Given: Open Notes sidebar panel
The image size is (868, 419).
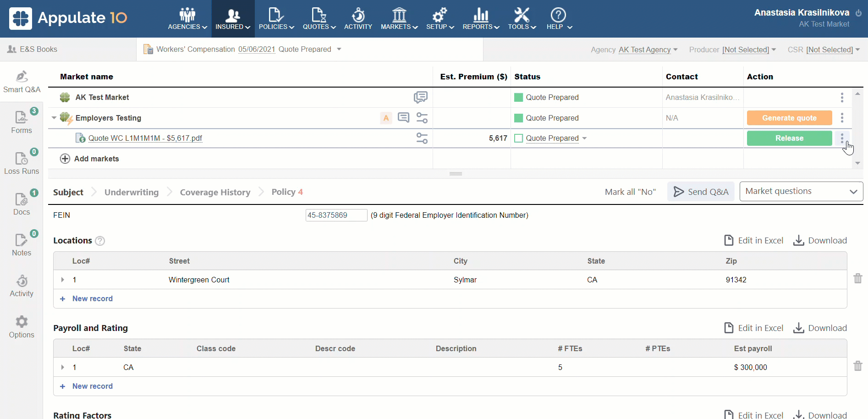Looking at the screenshot, I should pyautogui.click(x=22, y=245).
